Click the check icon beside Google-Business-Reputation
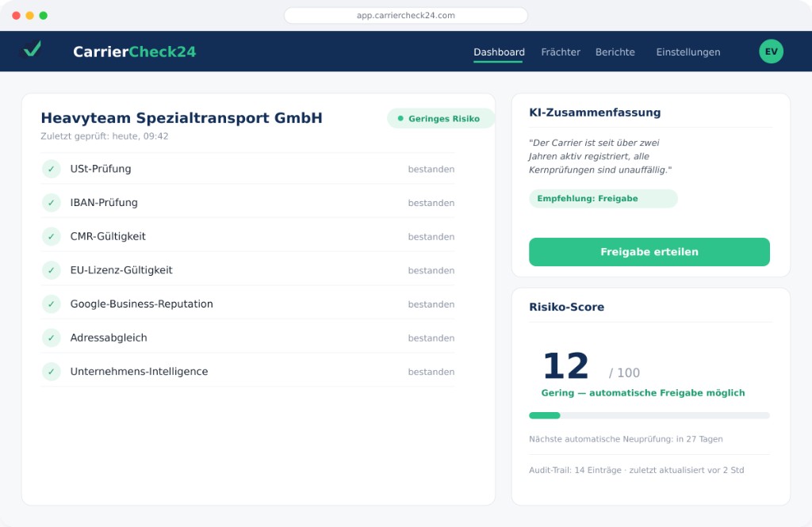Image resolution: width=812 pixels, height=527 pixels. coord(52,304)
